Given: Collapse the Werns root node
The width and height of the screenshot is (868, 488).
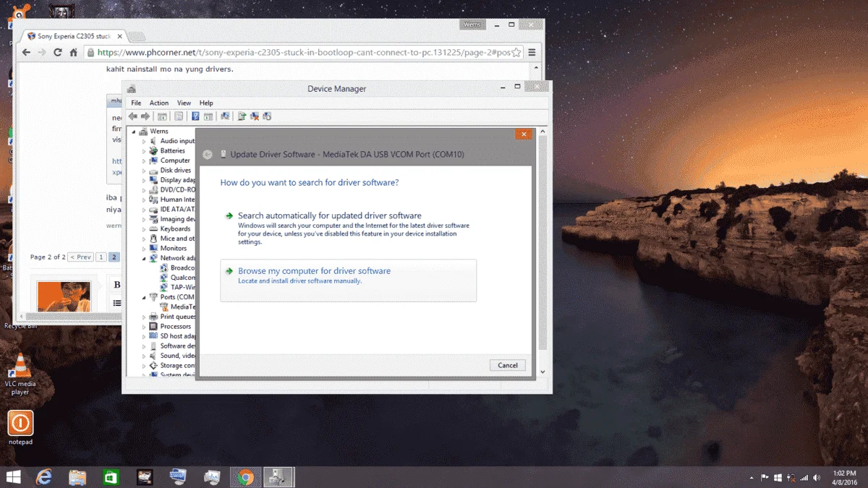Looking at the screenshot, I should [x=133, y=132].
